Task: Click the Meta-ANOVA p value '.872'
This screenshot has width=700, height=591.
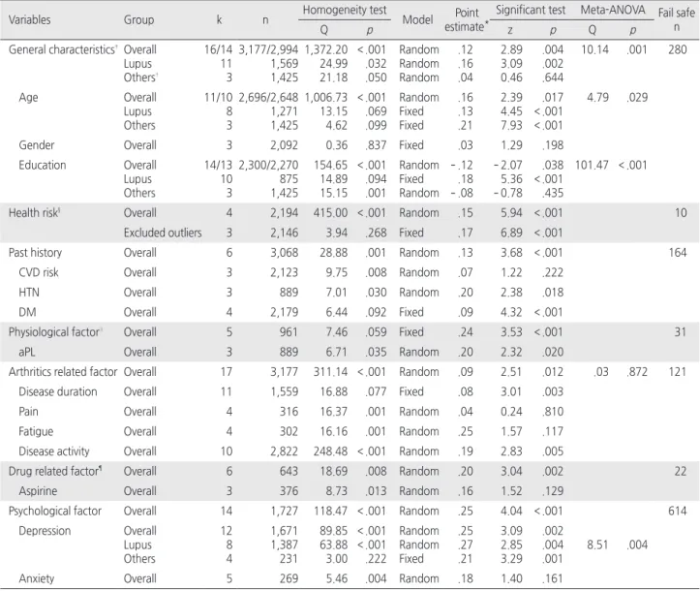Action: (x=637, y=372)
